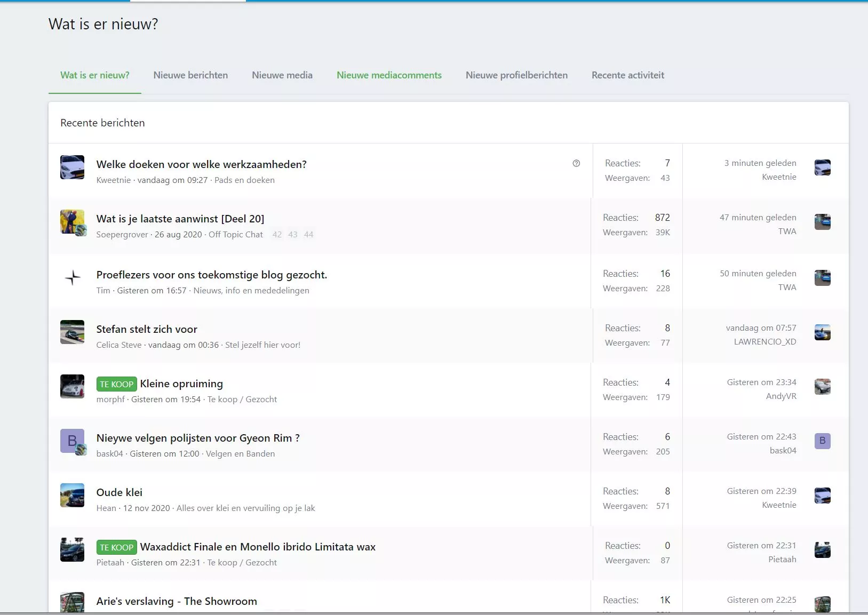Screen dimensions: 868x615
Task: Open 'Off Topic Chat' forum link
Action: (x=236, y=235)
